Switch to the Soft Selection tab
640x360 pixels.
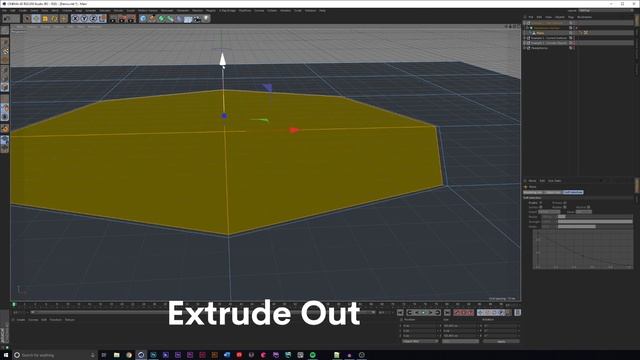573,192
